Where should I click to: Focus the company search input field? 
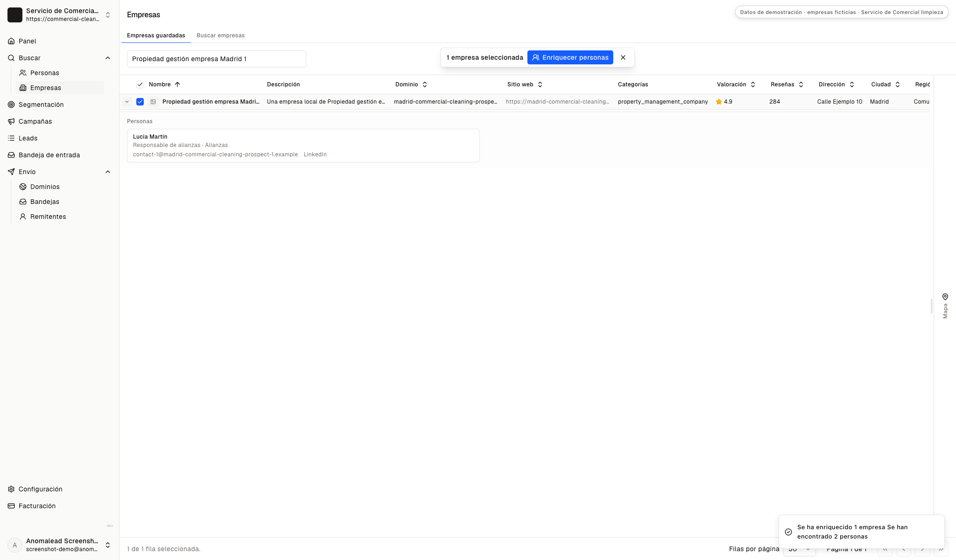pyautogui.click(x=217, y=59)
